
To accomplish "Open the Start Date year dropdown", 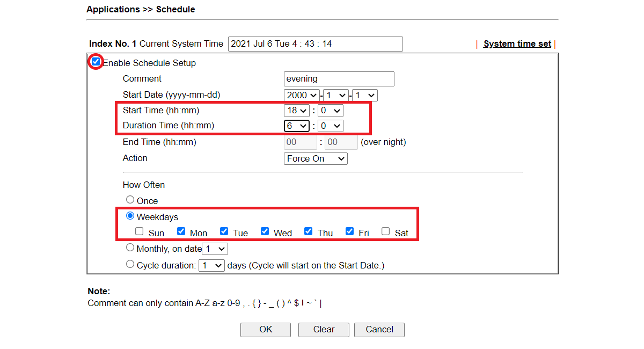I will tap(302, 96).
